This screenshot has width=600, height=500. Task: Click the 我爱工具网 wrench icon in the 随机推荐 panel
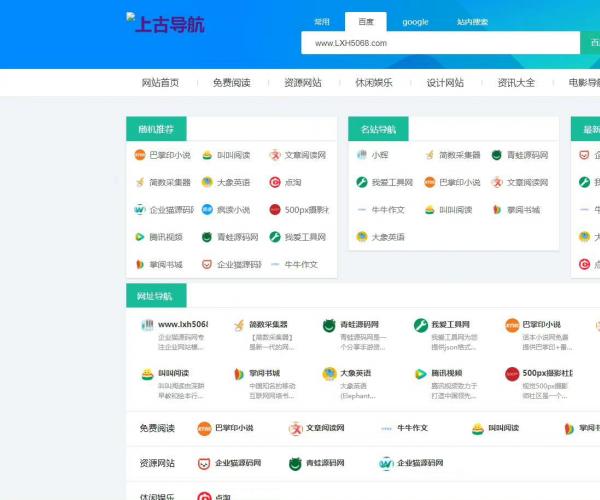[275, 237]
